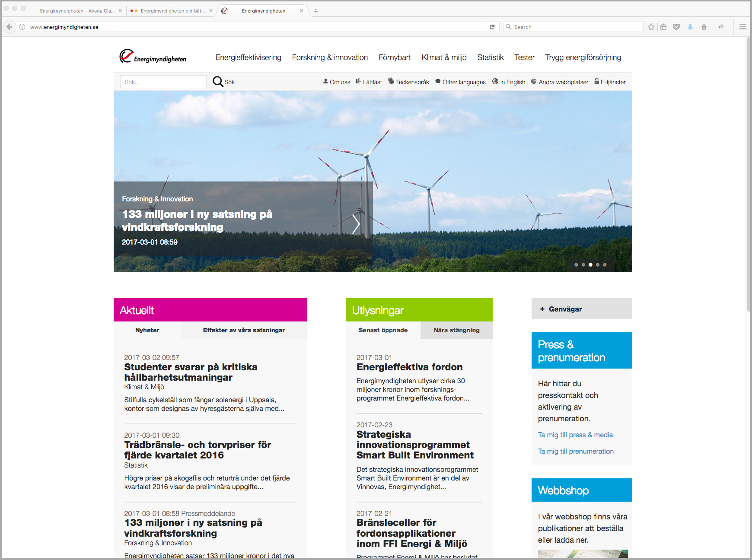
Task: Click the Aktuellt section header
Action: tap(210, 310)
